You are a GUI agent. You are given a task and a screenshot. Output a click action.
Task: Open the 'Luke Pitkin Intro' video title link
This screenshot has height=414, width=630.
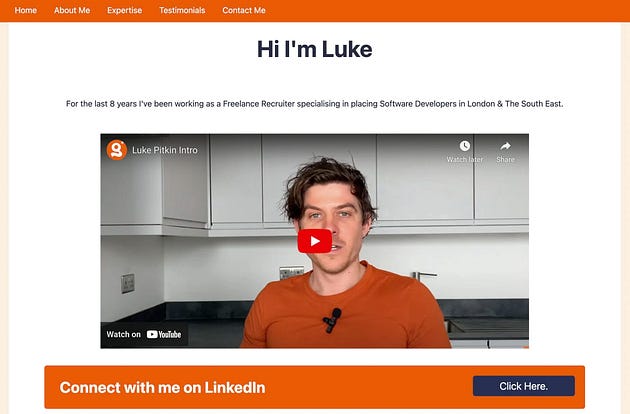165,150
